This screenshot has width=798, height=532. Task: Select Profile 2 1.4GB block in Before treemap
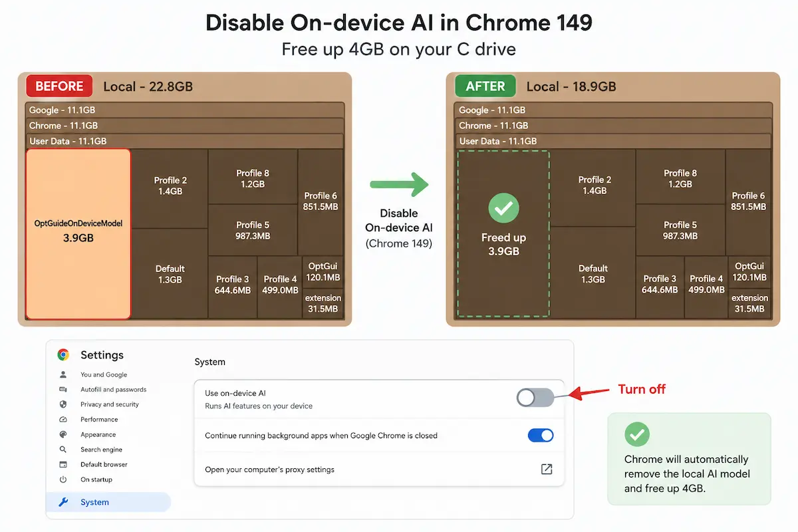pyautogui.click(x=170, y=189)
